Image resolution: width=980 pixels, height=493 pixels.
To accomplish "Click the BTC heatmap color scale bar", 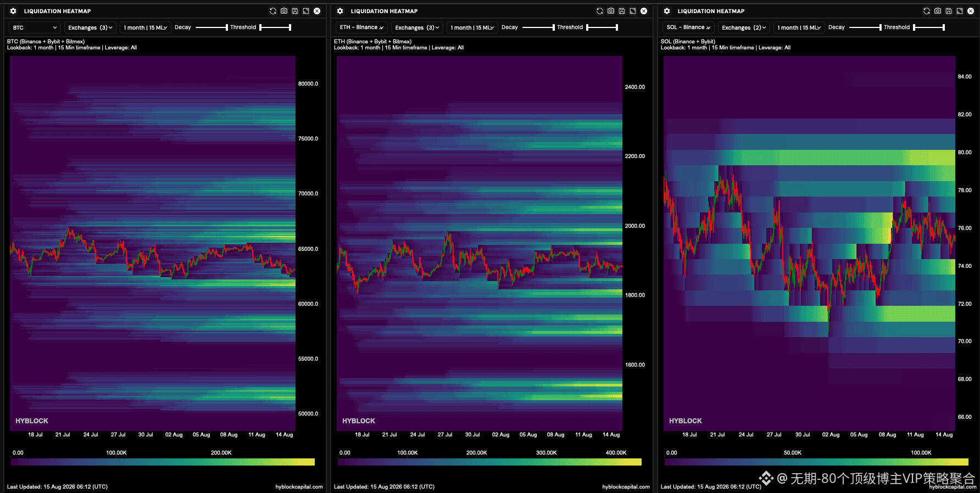I will 163,462.
